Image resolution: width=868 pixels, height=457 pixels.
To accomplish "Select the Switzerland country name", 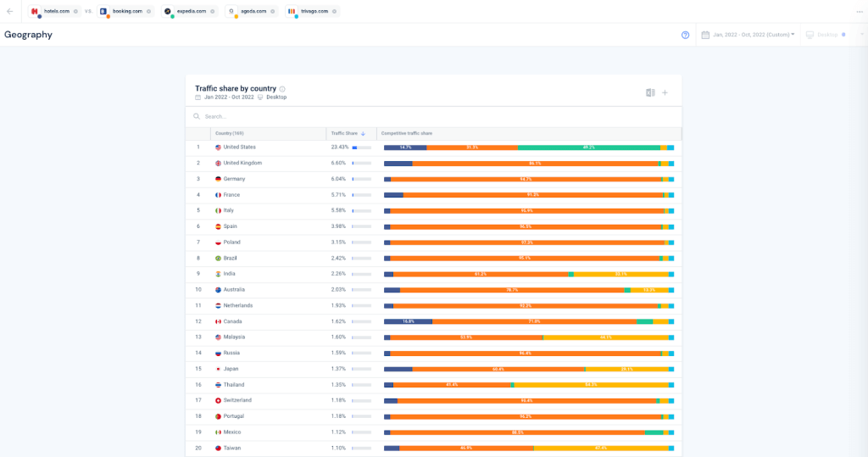I will click(x=237, y=400).
